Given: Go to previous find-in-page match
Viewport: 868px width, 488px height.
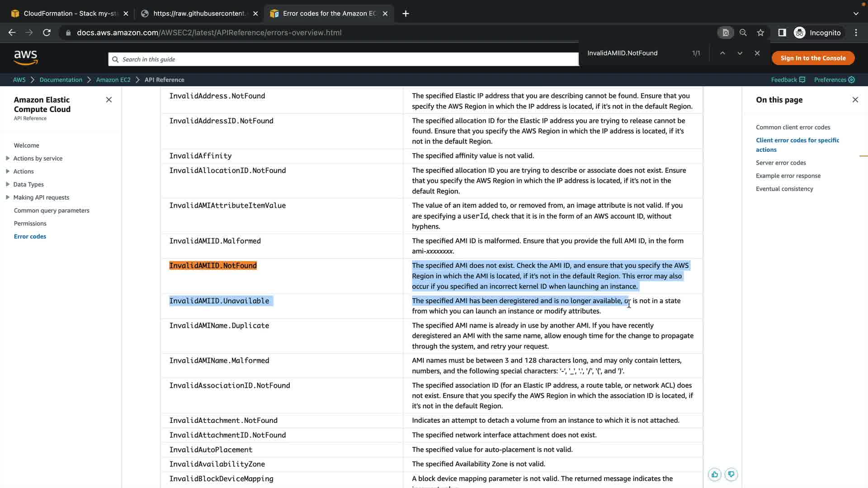Looking at the screenshot, I should click(x=722, y=53).
